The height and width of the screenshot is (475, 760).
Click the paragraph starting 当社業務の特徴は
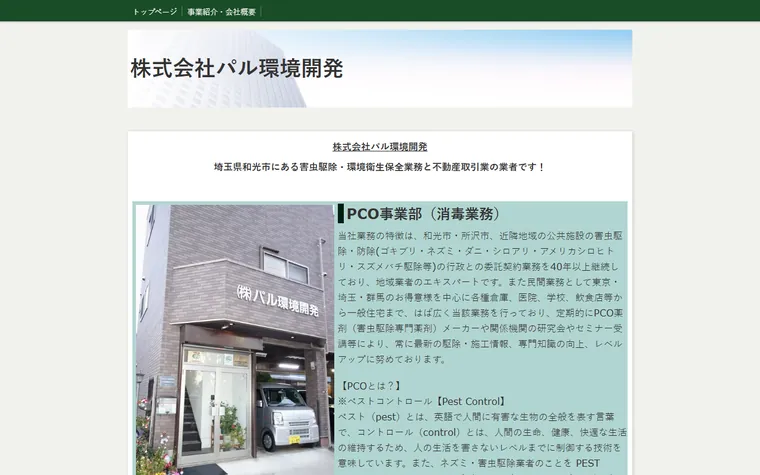point(480,297)
